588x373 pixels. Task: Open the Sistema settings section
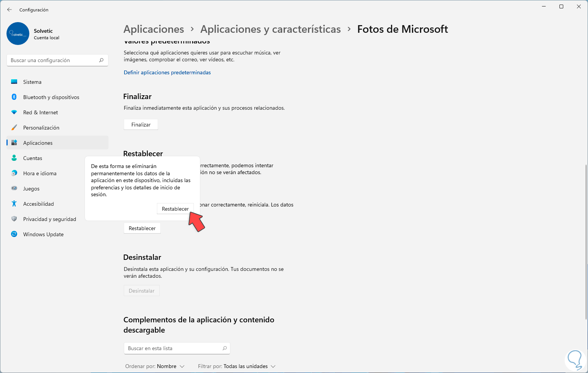coord(58,82)
